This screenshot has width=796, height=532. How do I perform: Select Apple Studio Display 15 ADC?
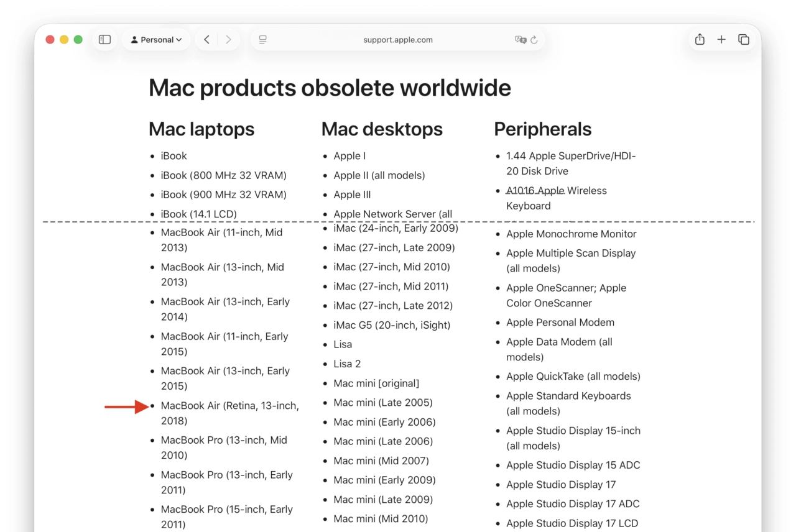click(573, 465)
